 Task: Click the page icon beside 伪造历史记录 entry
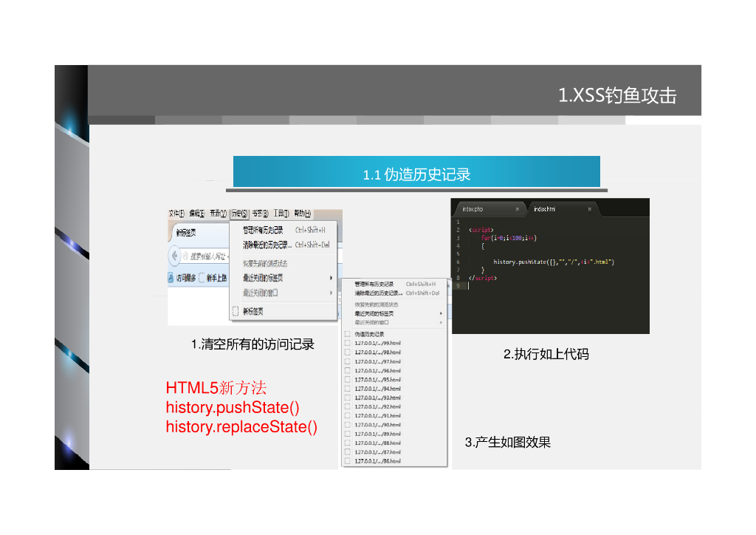[x=347, y=334]
